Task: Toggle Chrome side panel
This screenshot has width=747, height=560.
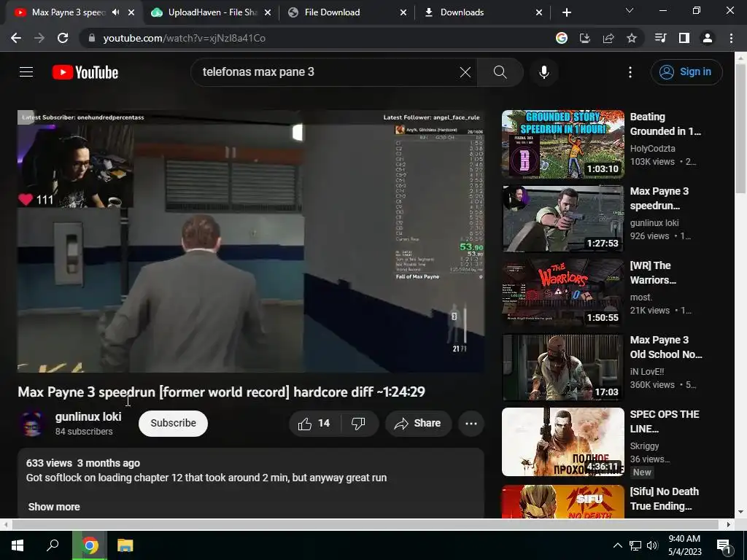Action: 684,38
